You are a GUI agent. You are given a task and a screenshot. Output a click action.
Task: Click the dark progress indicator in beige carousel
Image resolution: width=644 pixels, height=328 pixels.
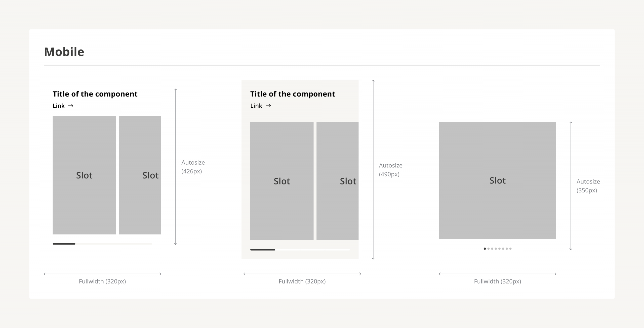(x=263, y=250)
